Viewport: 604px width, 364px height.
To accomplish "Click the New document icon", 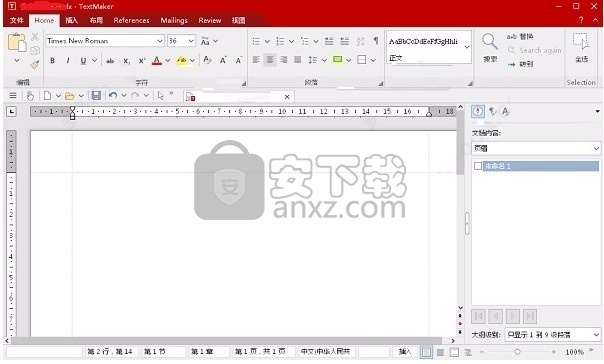I will (47, 96).
